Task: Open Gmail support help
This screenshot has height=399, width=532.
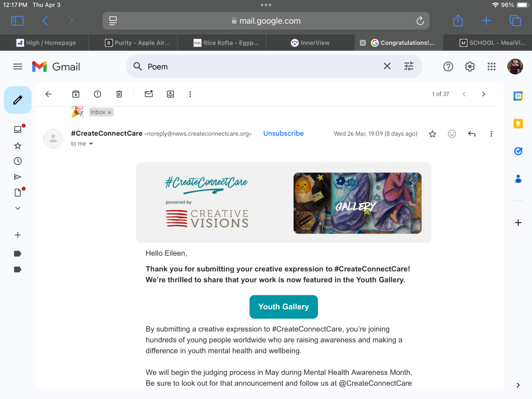Action: [448, 66]
